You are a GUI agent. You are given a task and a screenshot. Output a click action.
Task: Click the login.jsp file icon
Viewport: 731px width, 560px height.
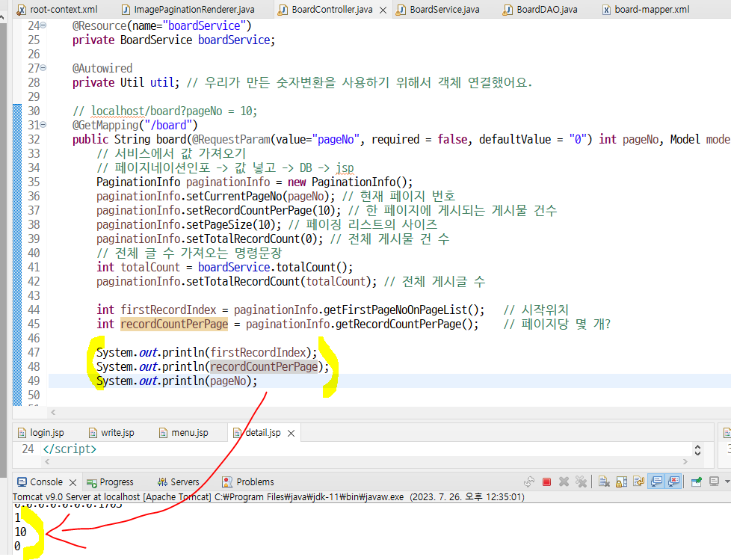tap(22, 433)
